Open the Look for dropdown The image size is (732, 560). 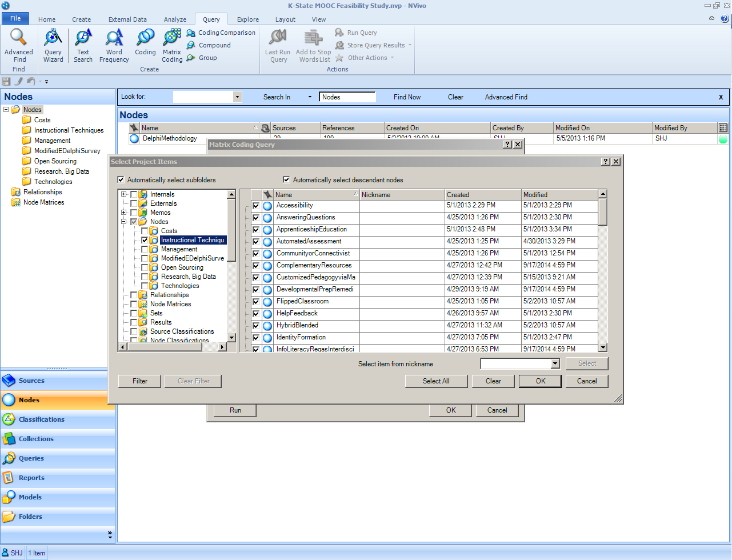(x=237, y=97)
